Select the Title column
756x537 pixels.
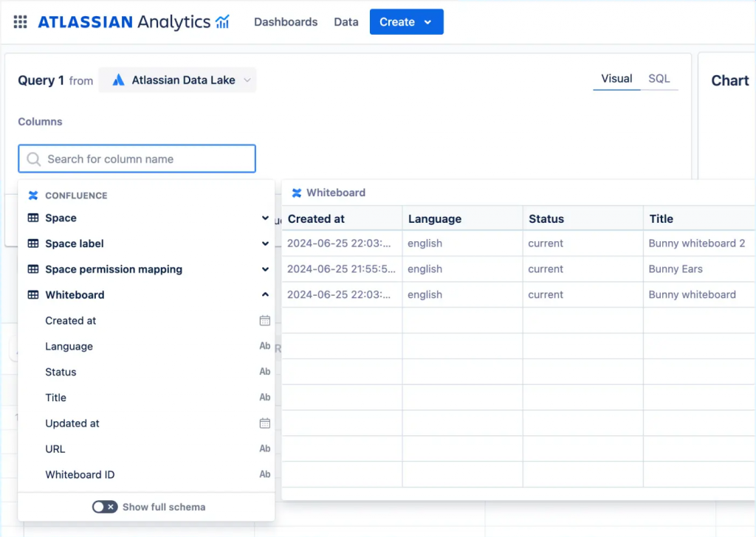[x=146, y=398]
